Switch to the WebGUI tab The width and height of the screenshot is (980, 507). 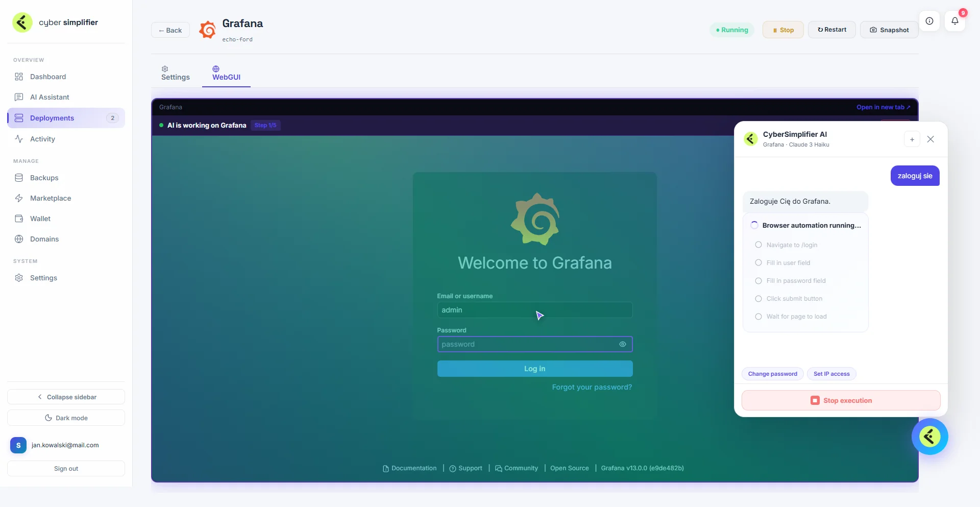226,74
